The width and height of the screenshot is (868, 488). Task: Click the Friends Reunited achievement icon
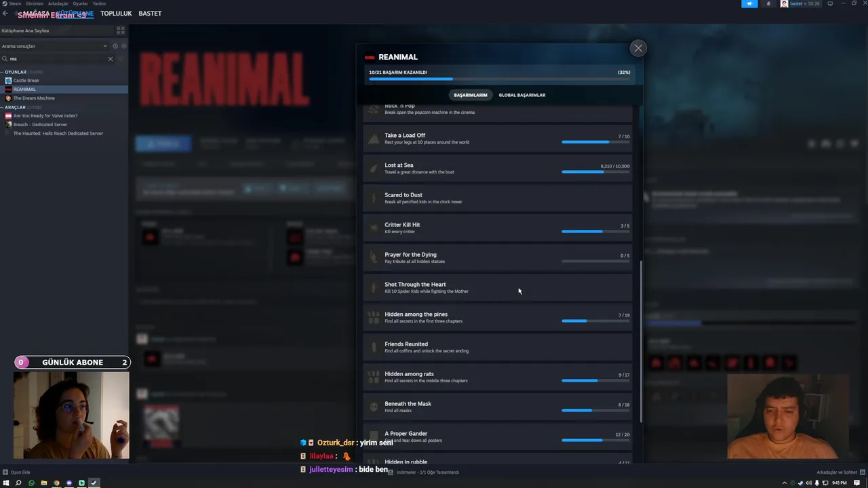[374, 347]
